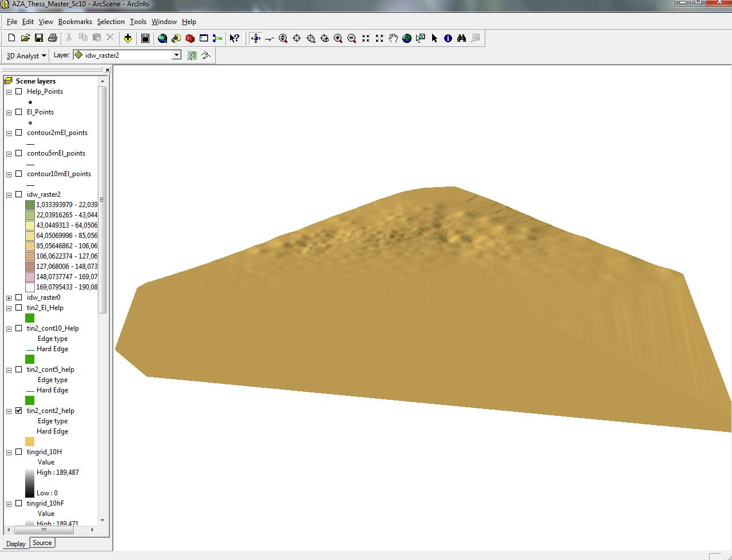Screen dimensions: 732x560
Task: Select the Fly tool
Action: [270, 38]
